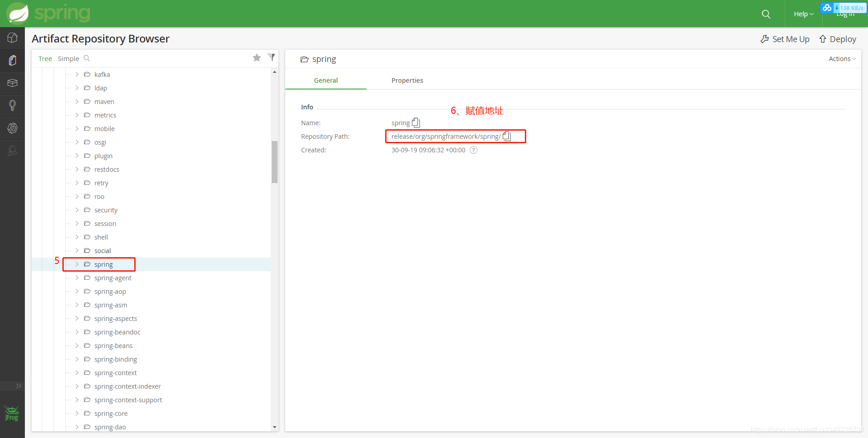Click folder icon of maven row
868x438 pixels.
click(87, 101)
